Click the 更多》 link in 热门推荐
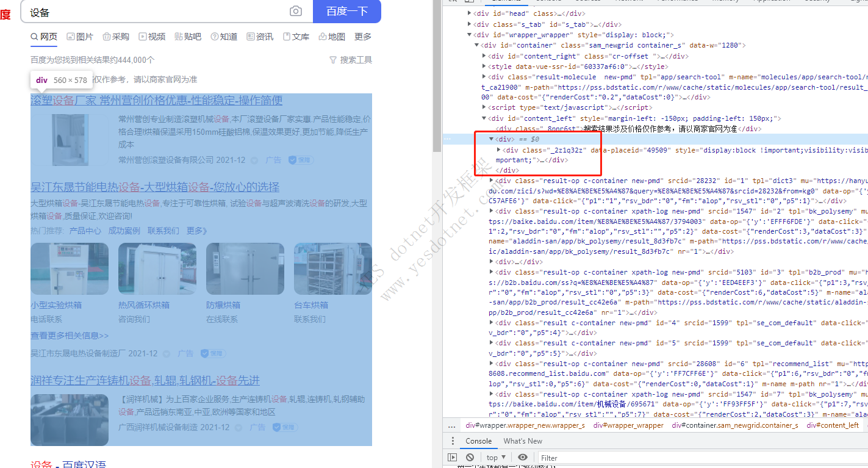Screen dimensions: 868x468 197,231
